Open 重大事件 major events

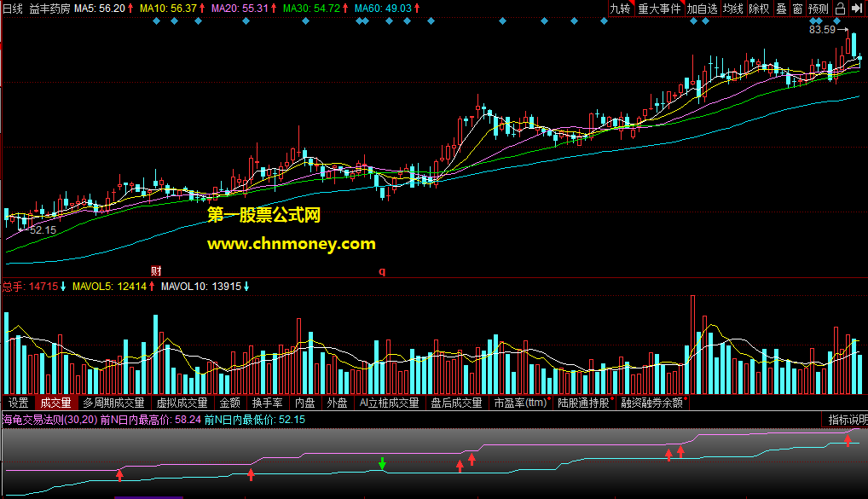659,9
